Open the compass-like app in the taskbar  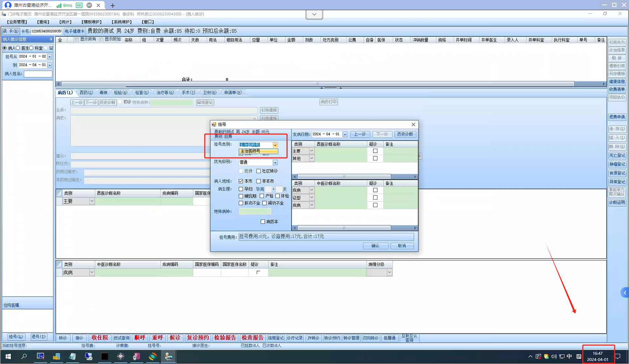pyautogui.click(x=121, y=357)
